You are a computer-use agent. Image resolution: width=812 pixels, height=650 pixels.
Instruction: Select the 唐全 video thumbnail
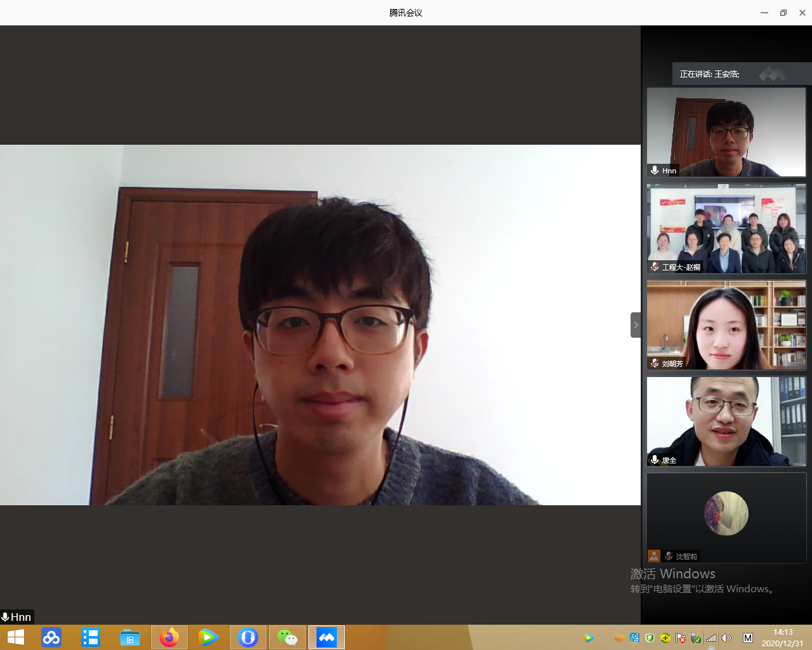[726, 421]
